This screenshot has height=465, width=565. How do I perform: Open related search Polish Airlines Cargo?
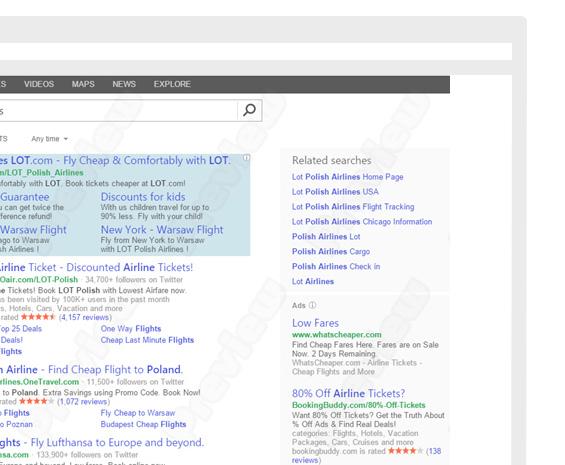pos(331,252)
